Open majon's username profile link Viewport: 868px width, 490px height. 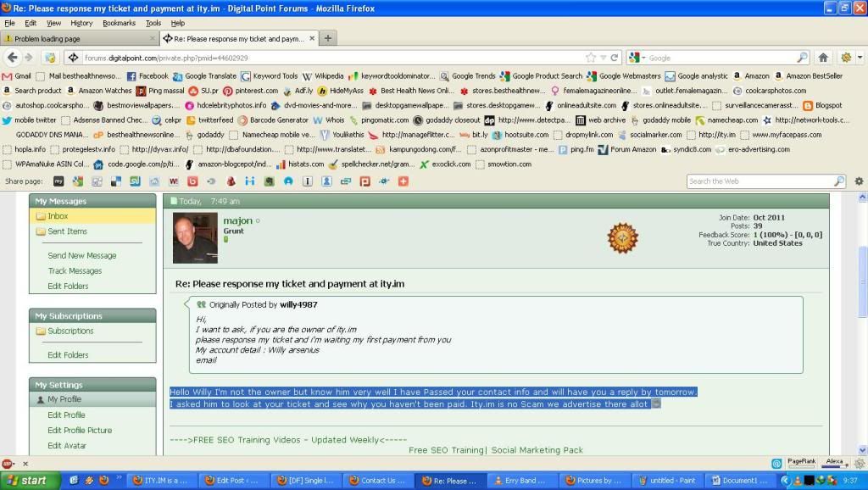pos(238,220)
